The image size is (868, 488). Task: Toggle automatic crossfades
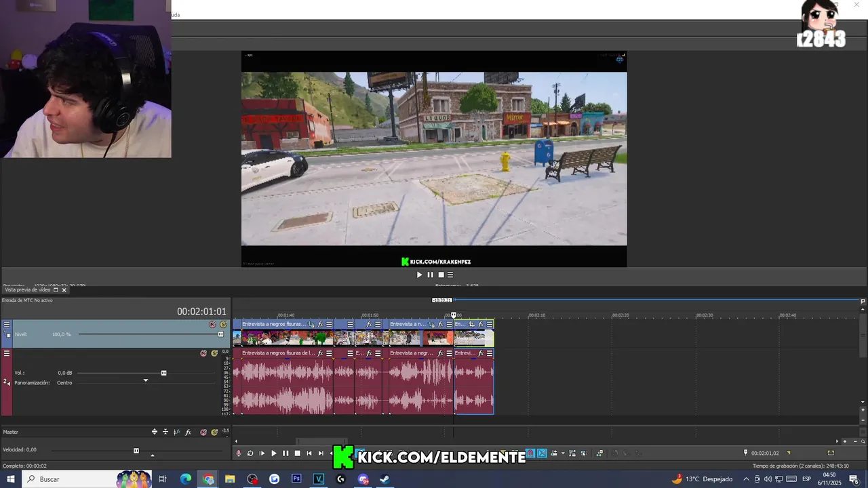click(x=542, y=453)
